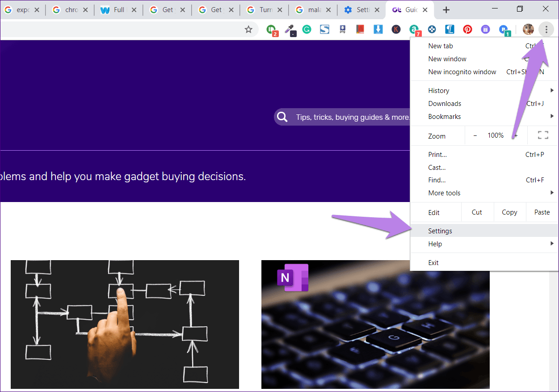Close the 'expo' Google tab
Viewport: 559px width, 392px height.
[37, 10]
